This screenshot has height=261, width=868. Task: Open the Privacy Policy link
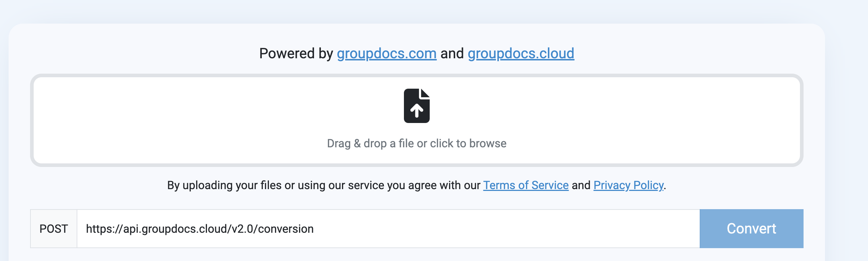pos(628,185)
